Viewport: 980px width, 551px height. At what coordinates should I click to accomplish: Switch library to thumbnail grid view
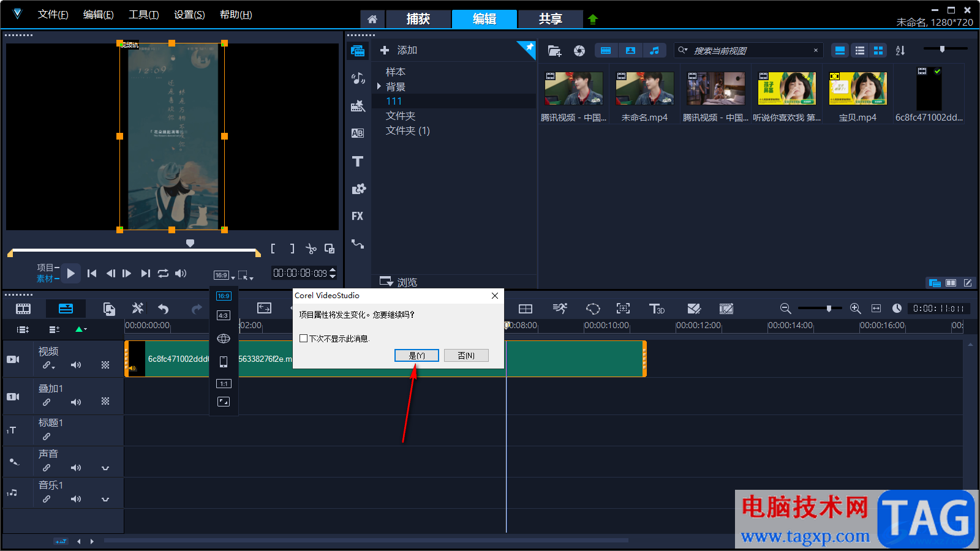coord(878,51)
